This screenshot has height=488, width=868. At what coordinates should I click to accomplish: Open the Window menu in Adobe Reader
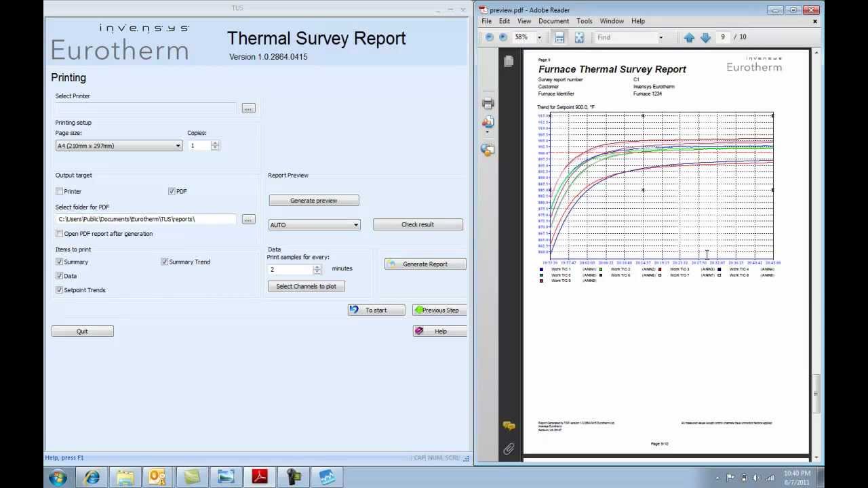pyautogui.click(x=612, y=21)
